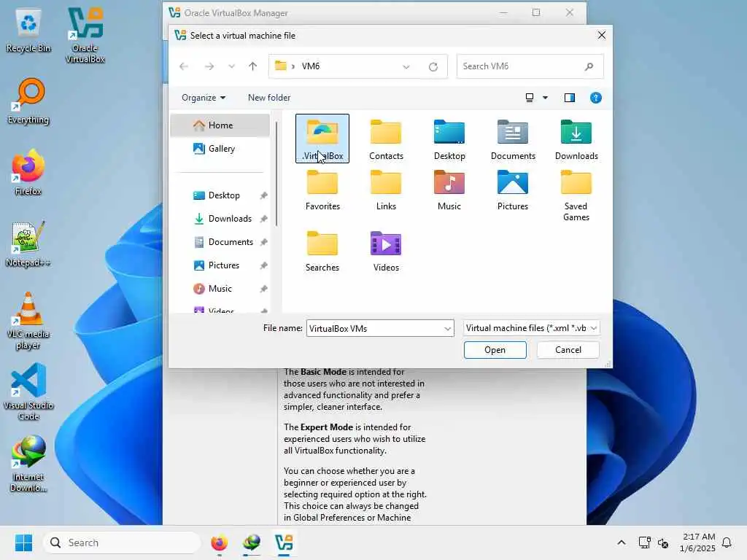
Task: Expand the File name combo box
Action: (x=447, y=329)
